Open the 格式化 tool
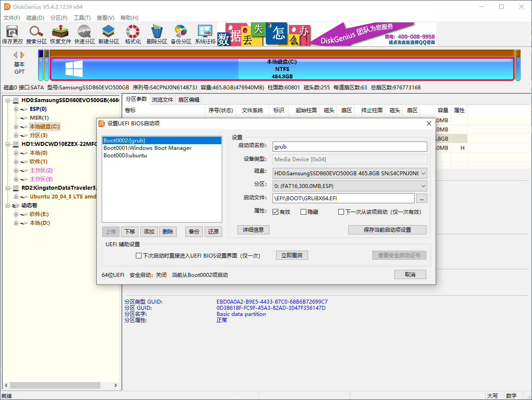This screenshot has height=400, width=532. pyautogui.click(x=133, y=35)
